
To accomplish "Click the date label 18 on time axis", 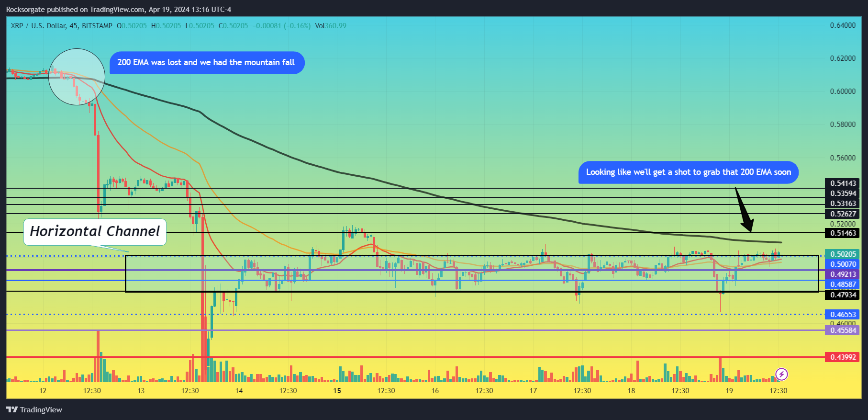I will (632, 391).
